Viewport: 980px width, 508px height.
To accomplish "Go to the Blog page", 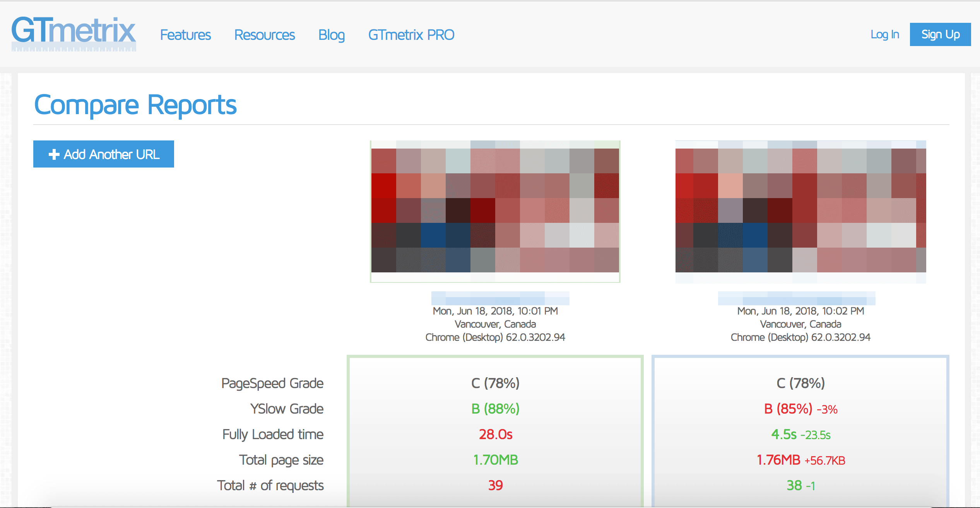I will click(332, 35).
